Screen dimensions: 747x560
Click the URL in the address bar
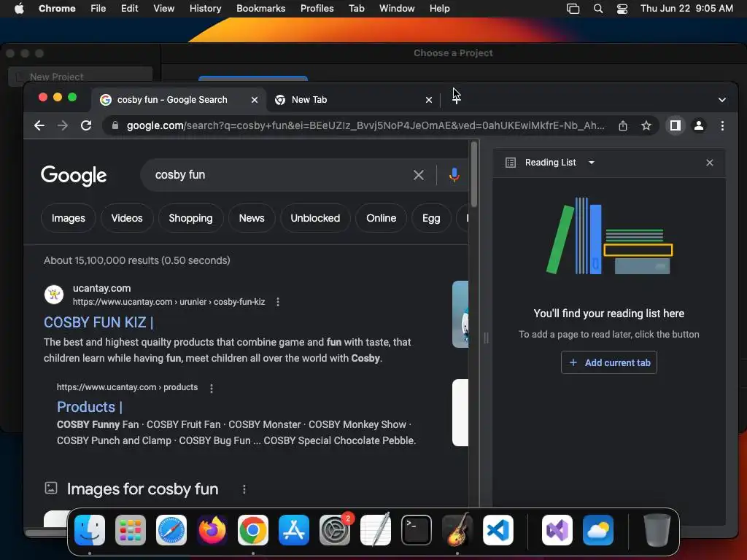[365, 125]
